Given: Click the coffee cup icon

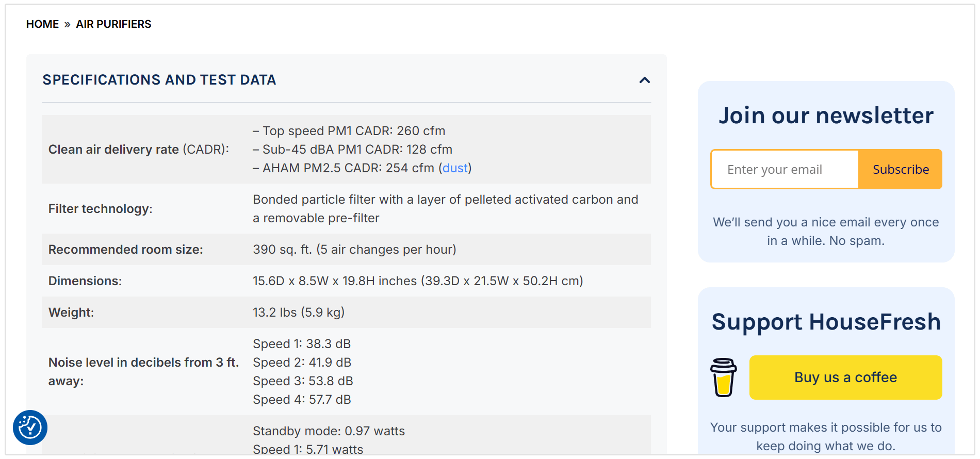Looking at the screenshot, I should [x=723, y=378].
